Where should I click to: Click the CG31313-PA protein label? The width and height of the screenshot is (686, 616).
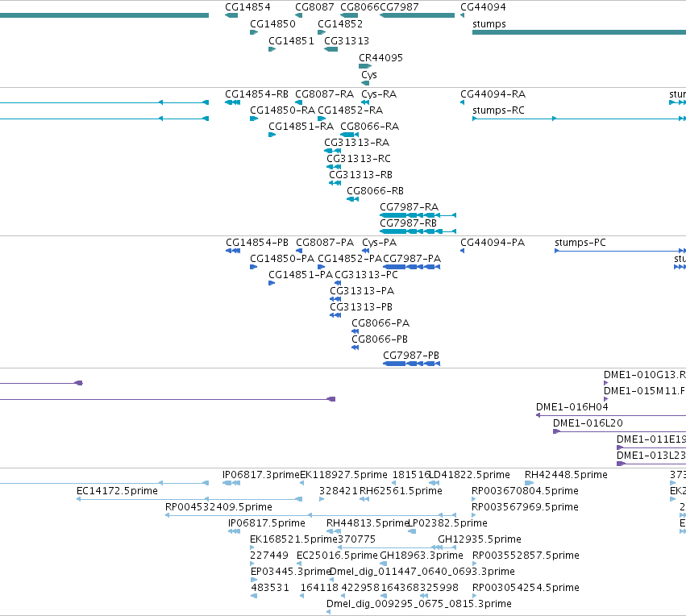coord(362,291)
